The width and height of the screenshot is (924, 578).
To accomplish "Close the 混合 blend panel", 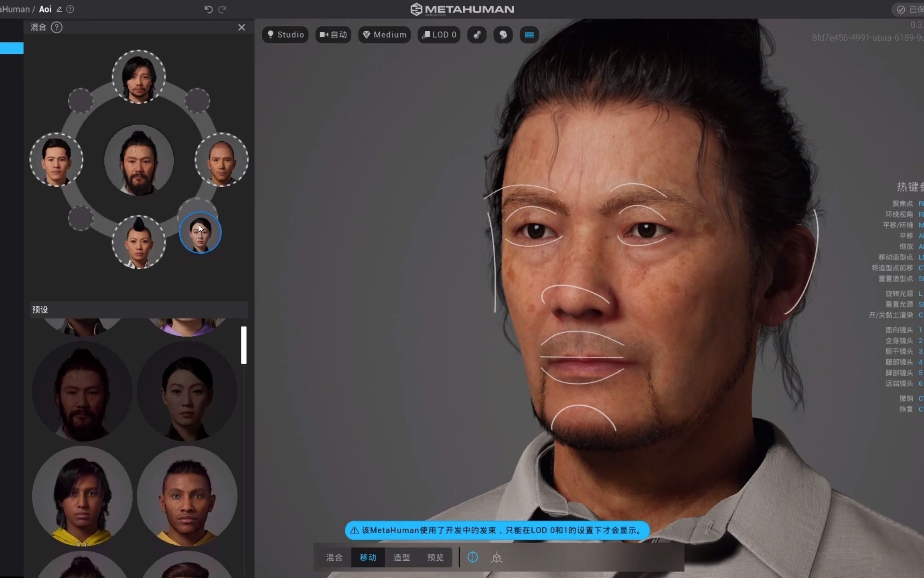I will (241, 27).
